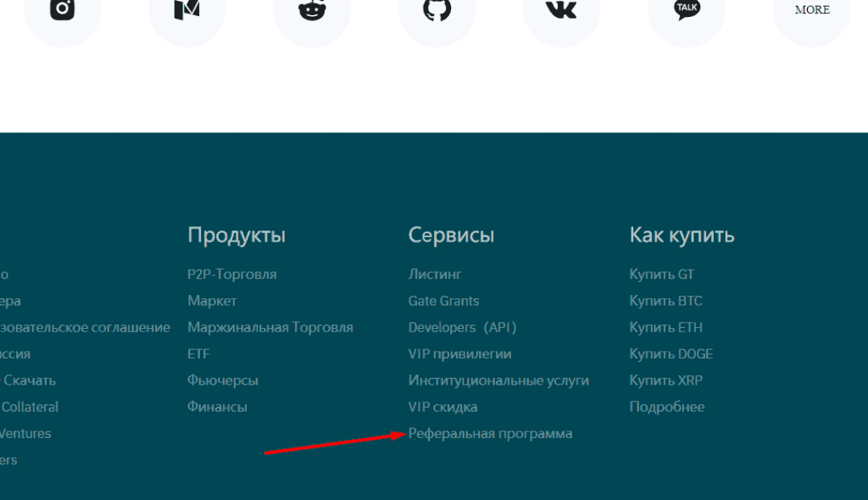Open the Купить DOGE link

click(x=671, y=354)
